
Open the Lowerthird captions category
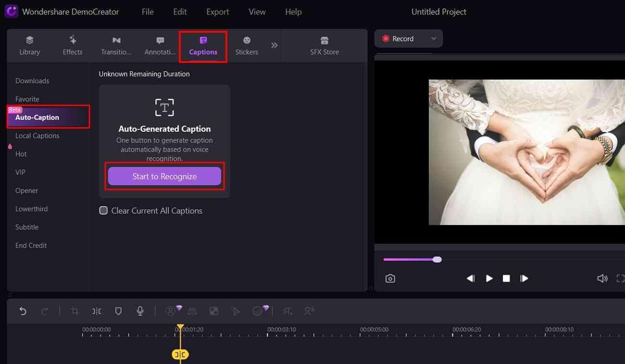(x=31, y=209)
